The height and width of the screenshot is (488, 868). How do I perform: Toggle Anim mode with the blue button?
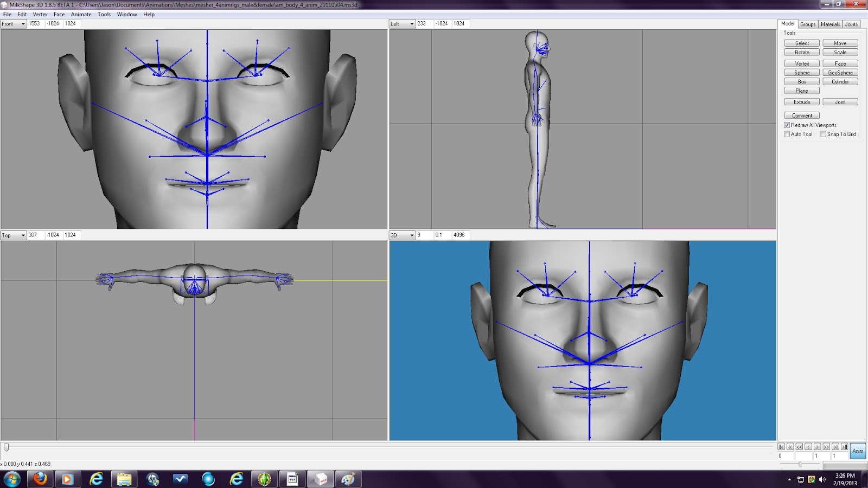[858, 450]
